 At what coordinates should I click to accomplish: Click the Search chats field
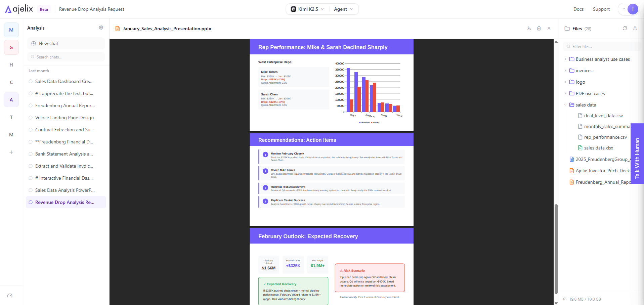[66, 57]
